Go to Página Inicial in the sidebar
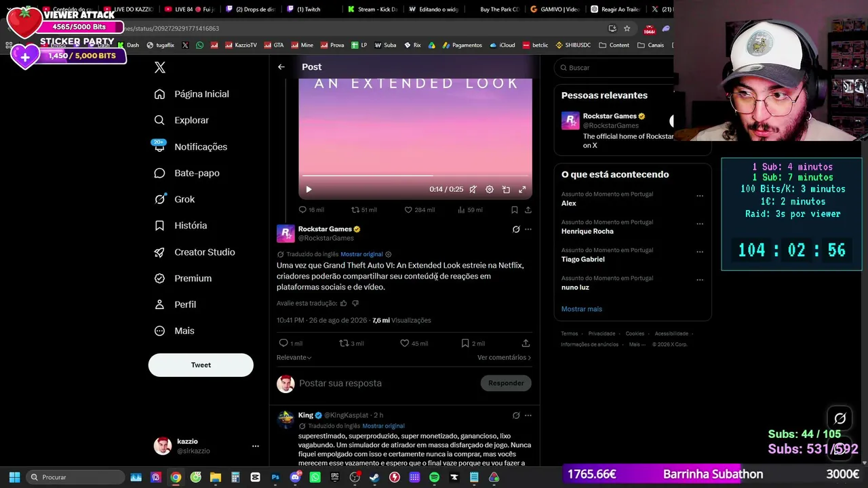This screenshot has width=868, height=488. point(192,94)
